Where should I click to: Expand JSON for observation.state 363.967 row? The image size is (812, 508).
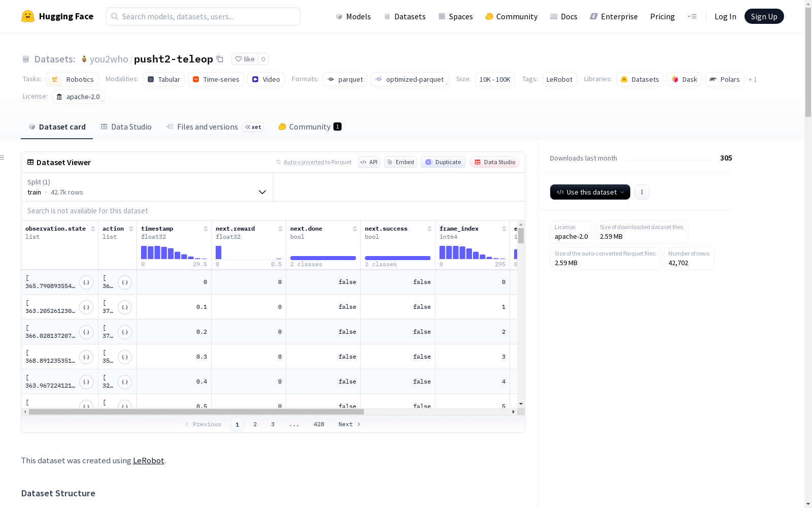point(86,382)
